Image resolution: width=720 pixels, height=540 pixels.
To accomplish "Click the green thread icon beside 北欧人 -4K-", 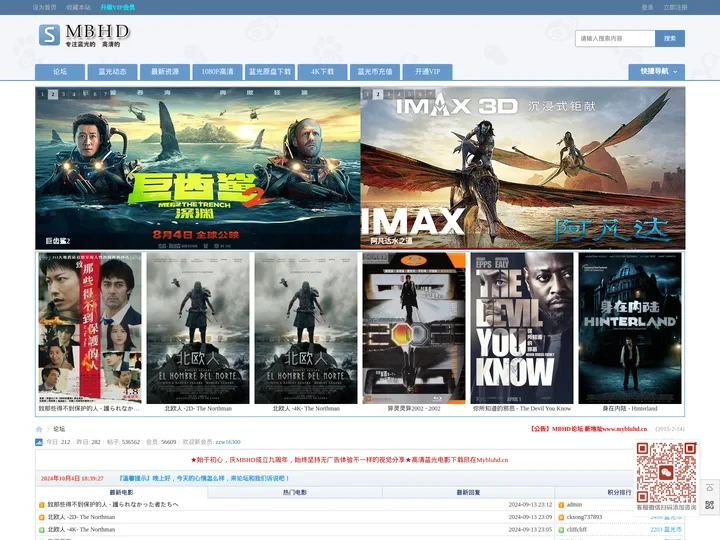I will point(42,529).
